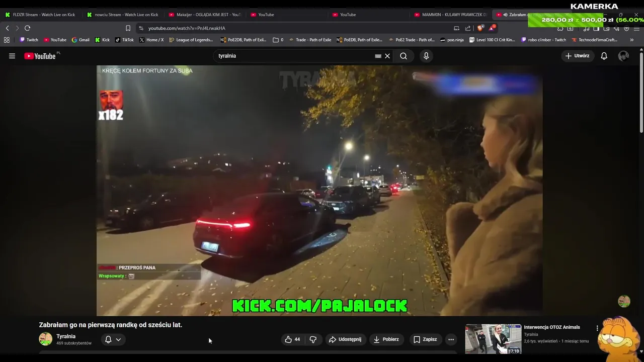
Task: Open the Gmail bookmark
Action: (80, 40)
